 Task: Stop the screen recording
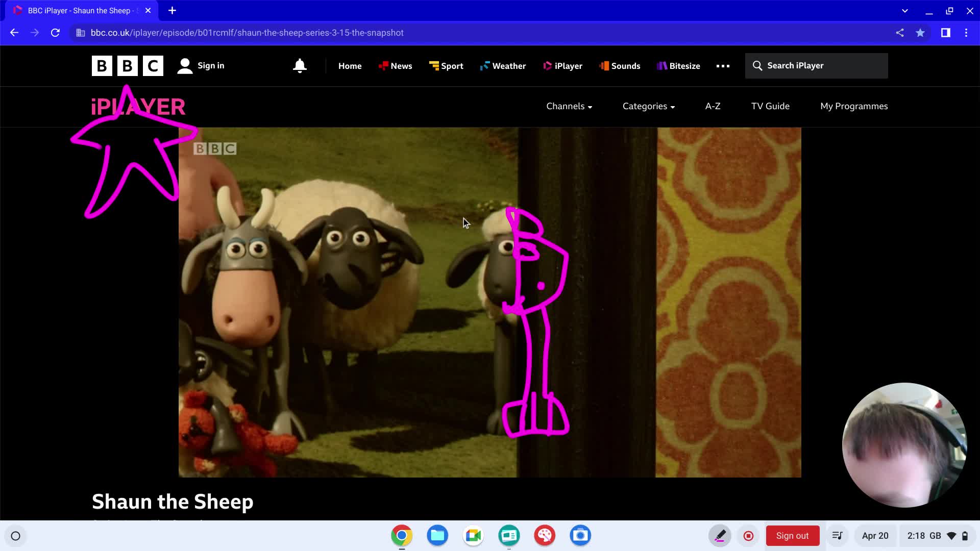(x=748, y=536)
